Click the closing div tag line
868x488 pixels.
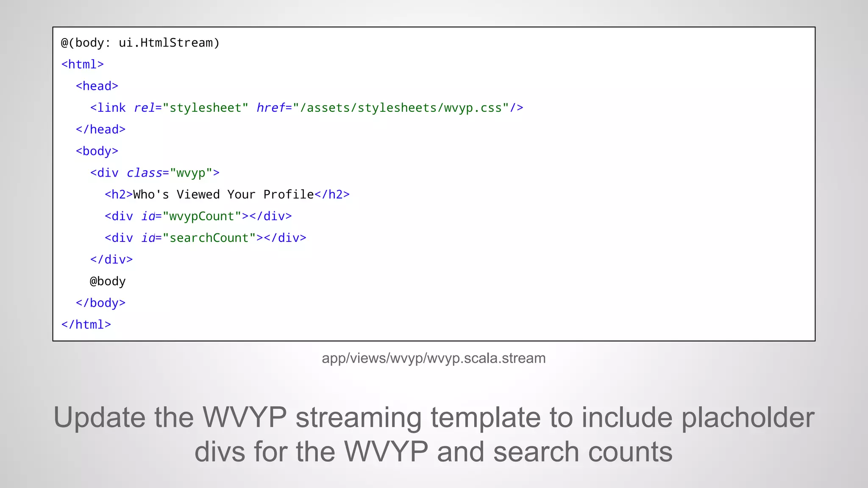coord(111,259)
